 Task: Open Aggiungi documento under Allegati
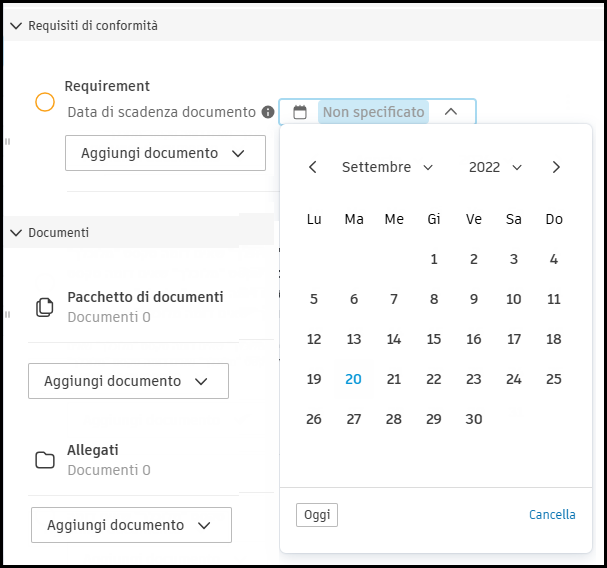[132, 525]
